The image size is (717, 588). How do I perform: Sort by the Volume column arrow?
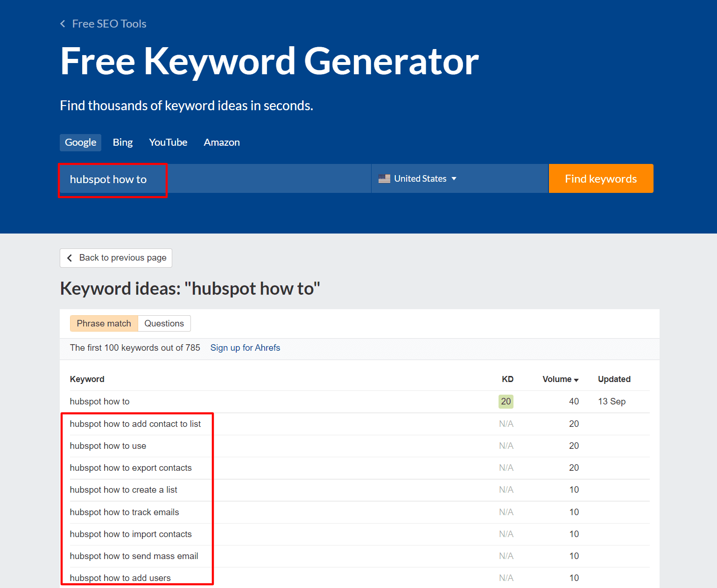click(576, 380)
